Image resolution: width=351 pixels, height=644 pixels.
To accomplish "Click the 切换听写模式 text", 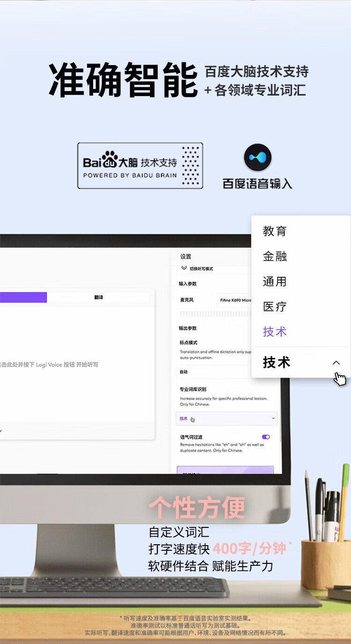I will click(x=201, y=269).
